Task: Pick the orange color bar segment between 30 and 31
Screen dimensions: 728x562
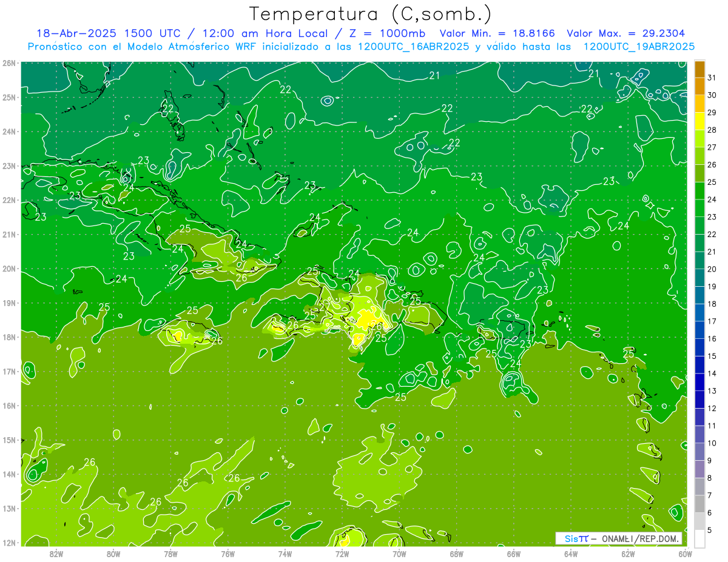Action: click(699, 86)
